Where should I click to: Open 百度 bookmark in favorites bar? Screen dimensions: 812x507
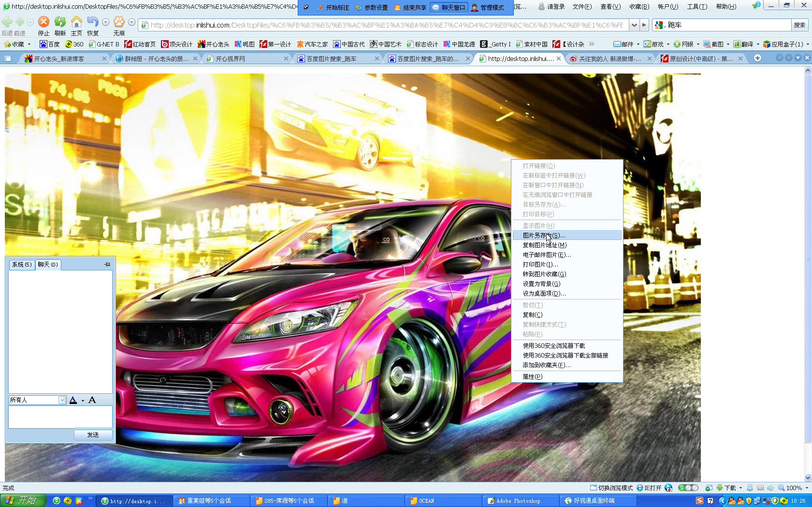pyautogui.click(x=50, y=44)
